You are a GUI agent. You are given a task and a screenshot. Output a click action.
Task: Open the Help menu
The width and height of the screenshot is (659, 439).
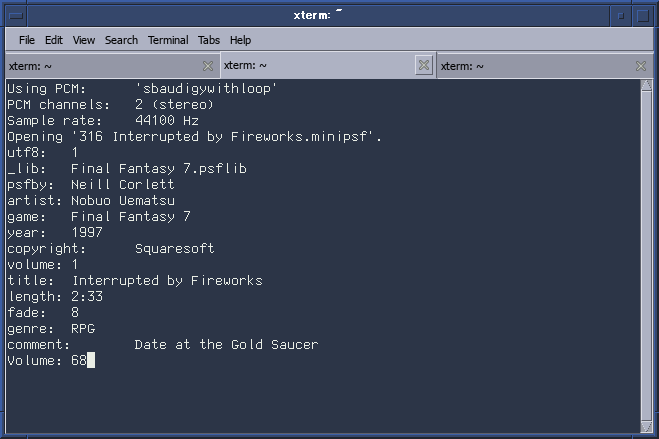point(240,40)
